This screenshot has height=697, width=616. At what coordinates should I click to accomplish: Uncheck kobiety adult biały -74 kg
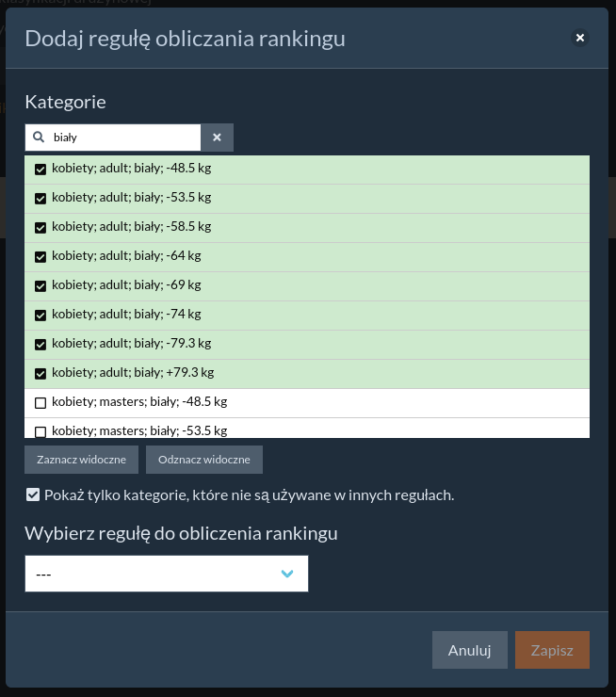coord(41,316)
